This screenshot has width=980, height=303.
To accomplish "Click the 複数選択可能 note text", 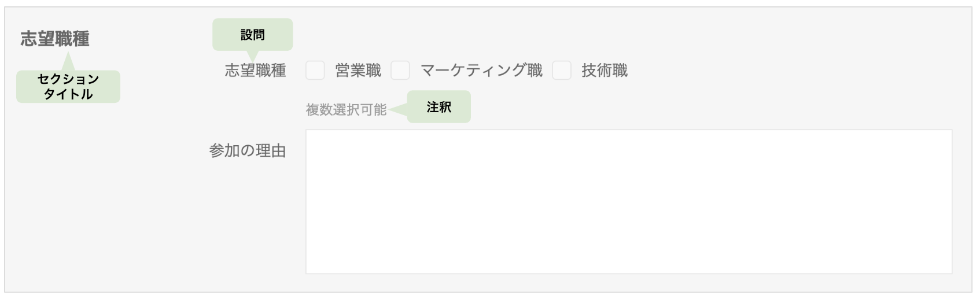I will point(346,109).
